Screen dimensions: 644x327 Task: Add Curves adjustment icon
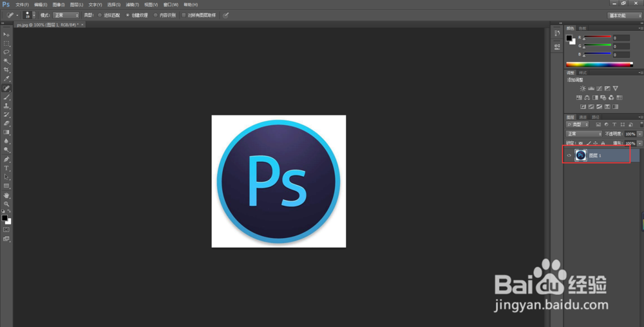(599, 88)
